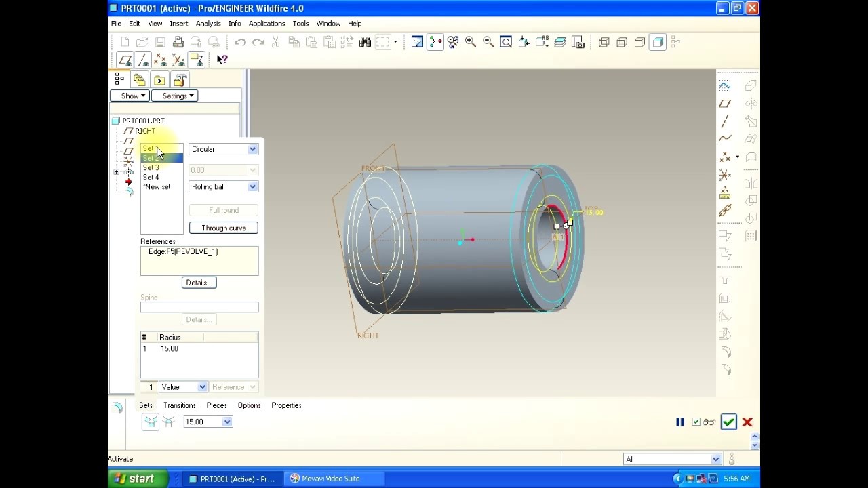Select Set 3 in the sets list
This screenshot has width=868, height=488.
pos(161,167)
